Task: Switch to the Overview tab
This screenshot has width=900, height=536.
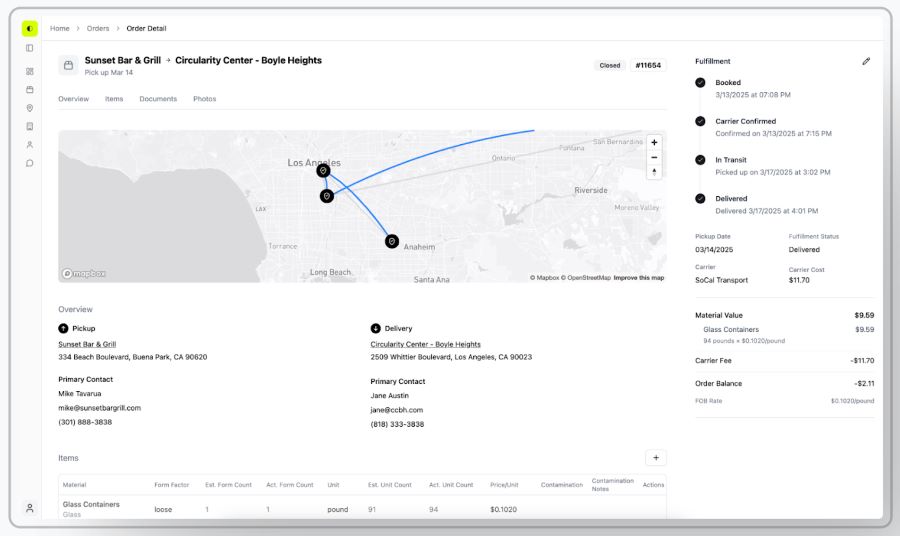Action: click(x=73, y=99)
